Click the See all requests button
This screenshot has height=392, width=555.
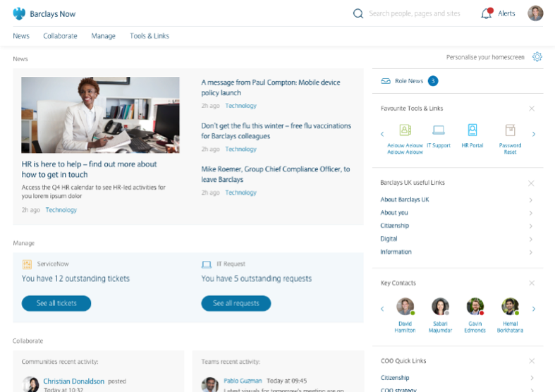236,303
